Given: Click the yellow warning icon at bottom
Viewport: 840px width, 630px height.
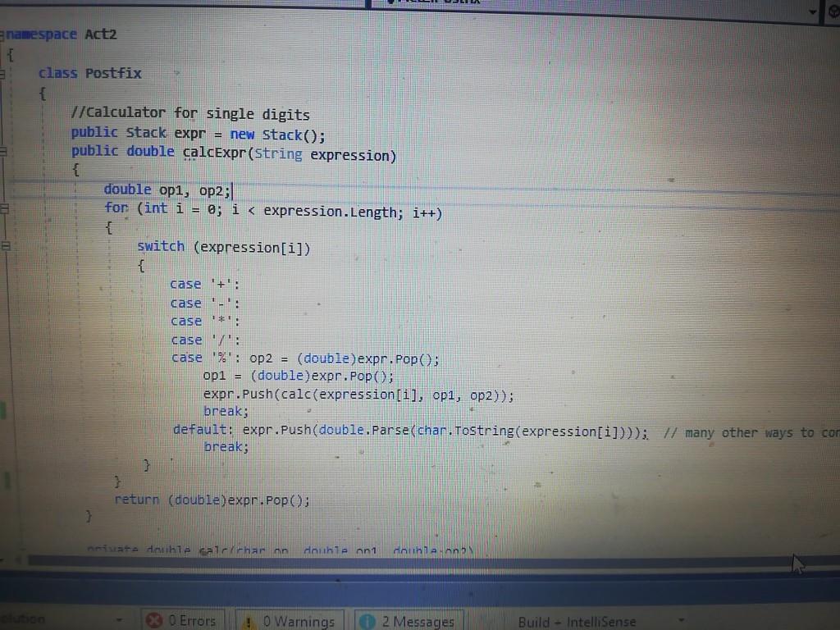Looking at the screenshot, I should [x=249, y=621].
